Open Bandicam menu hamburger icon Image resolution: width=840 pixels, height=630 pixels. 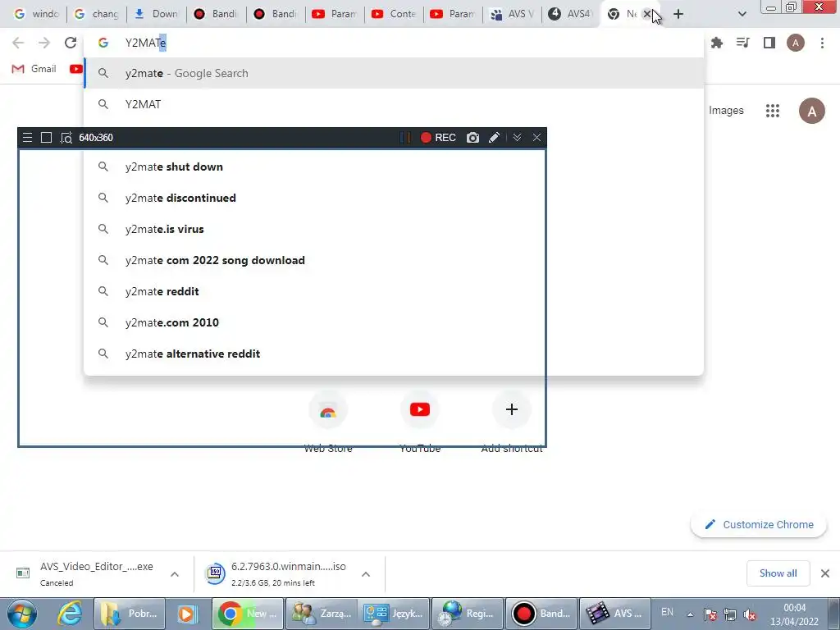(x=27, y=138)
